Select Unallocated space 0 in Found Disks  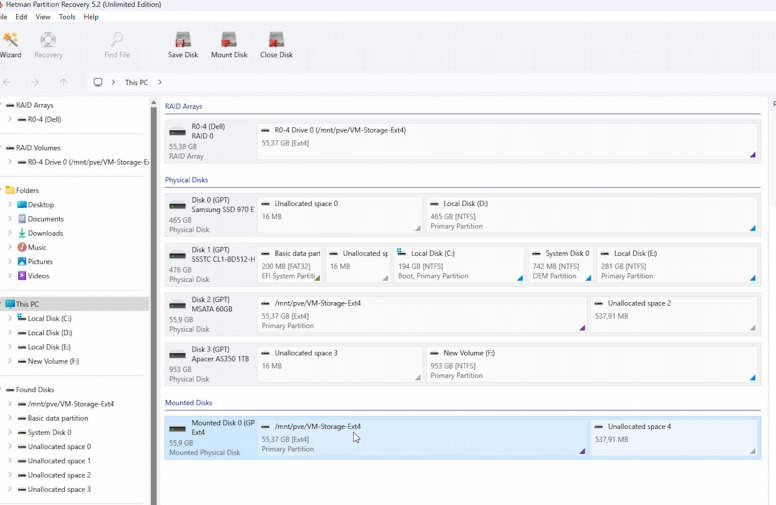(54, 447)
